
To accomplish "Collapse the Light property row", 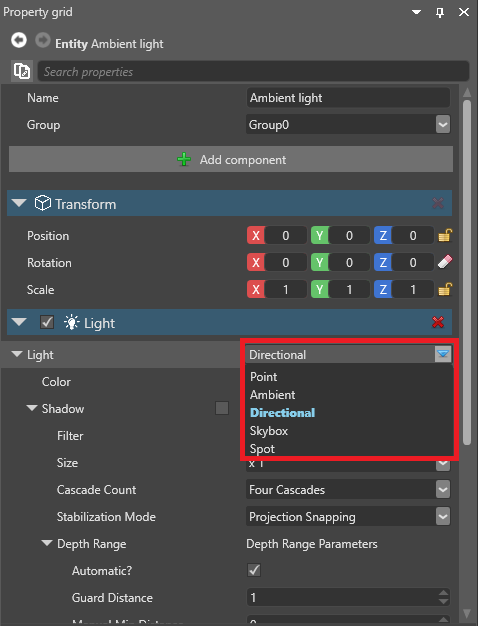I will pos(17,354).
